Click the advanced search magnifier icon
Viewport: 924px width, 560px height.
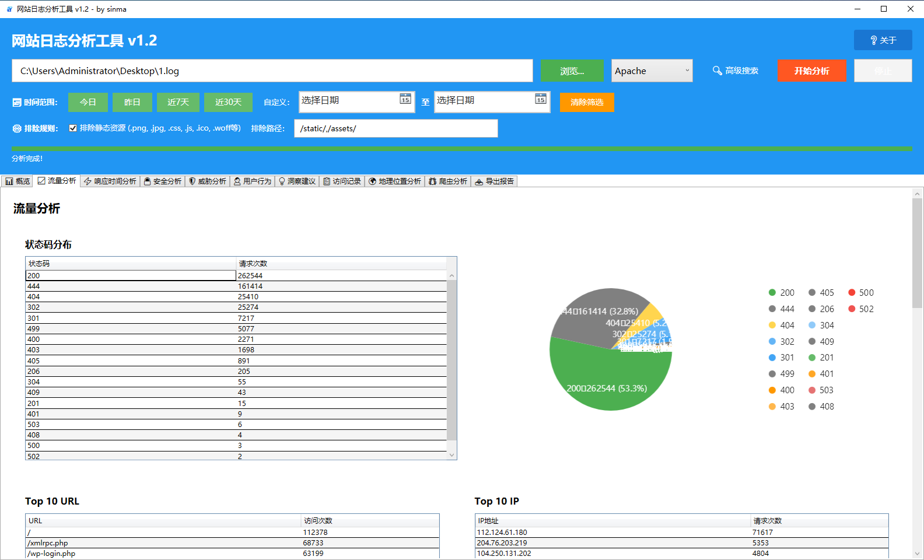click(717, 71)
